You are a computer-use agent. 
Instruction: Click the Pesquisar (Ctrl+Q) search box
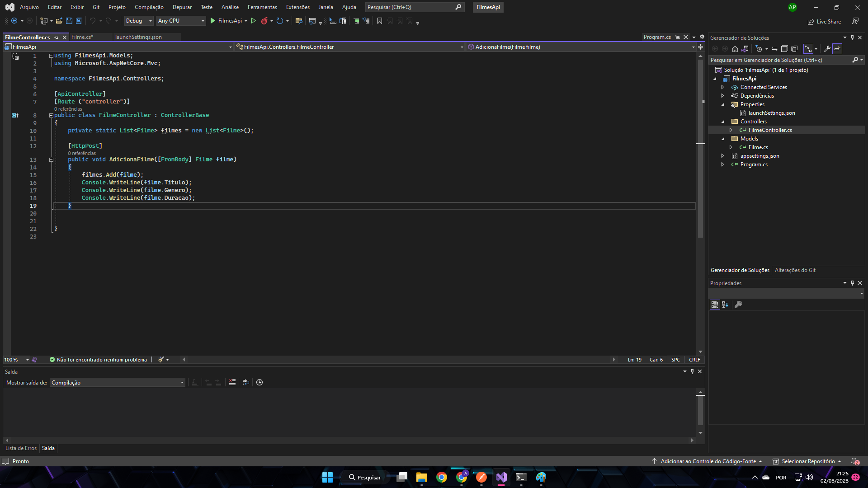point(415,7)
